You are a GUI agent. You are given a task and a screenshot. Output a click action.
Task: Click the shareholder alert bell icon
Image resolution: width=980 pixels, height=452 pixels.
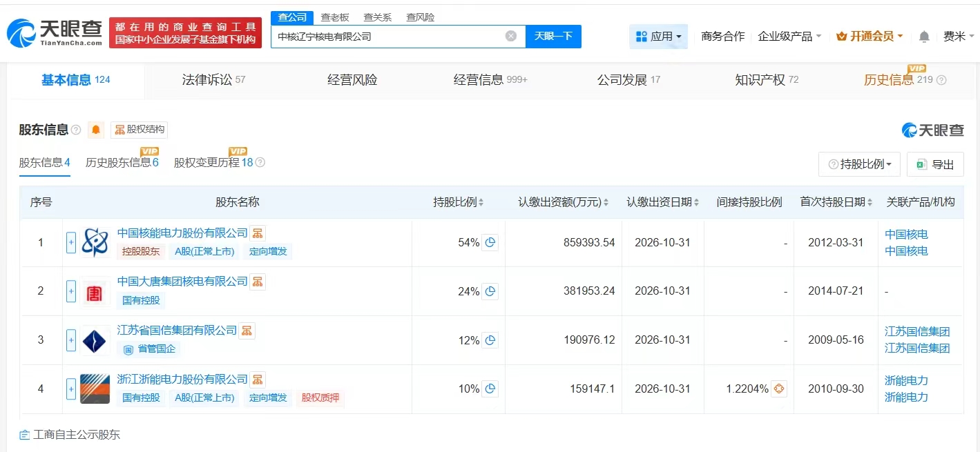coord(96,130)
